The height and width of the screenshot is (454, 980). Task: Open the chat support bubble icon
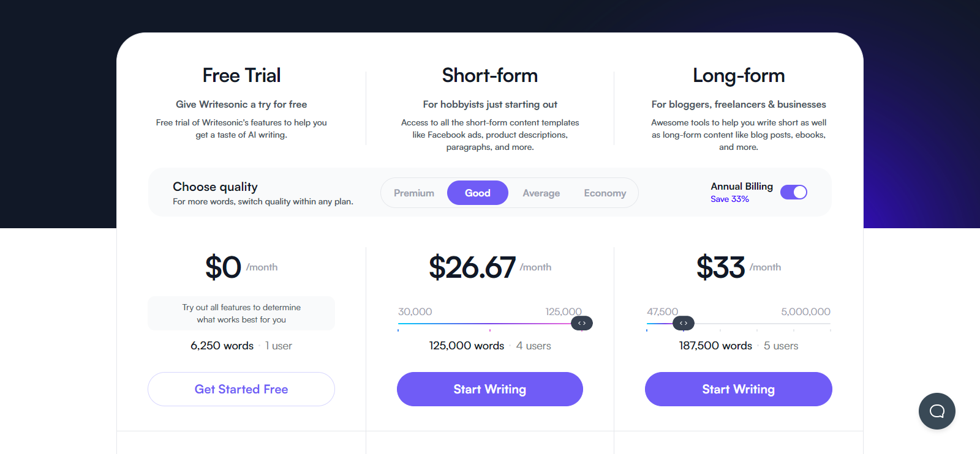pos(937,411)
